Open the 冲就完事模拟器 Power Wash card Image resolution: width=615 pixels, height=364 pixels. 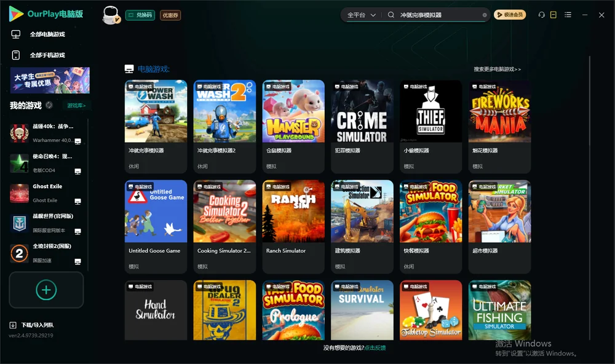click(x=156, y=126)
